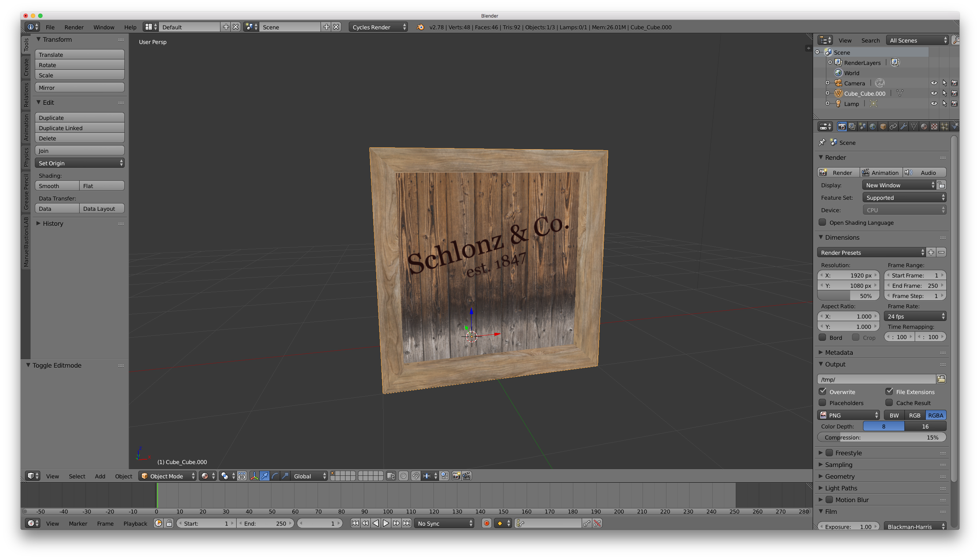Viewport: 980px width, 559px height.
Task: Enable Placeholders output checkbox
Action: [823, 402]
